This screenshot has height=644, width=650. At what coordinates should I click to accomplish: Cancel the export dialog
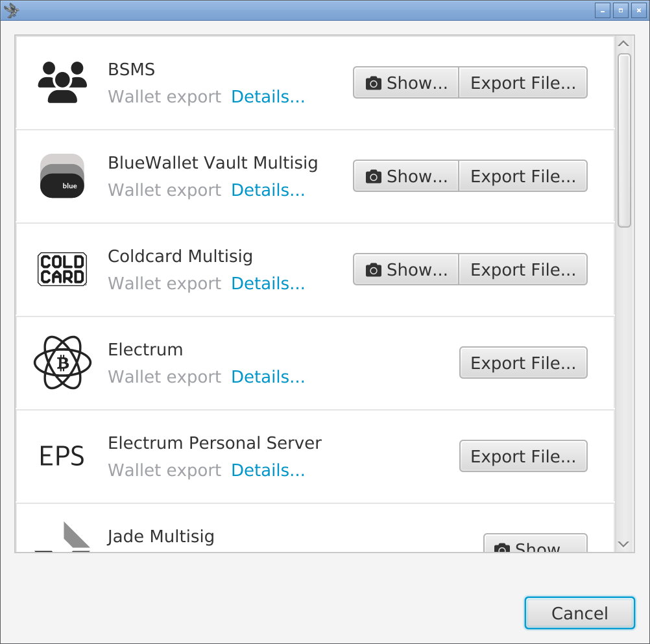pos(579,613)
